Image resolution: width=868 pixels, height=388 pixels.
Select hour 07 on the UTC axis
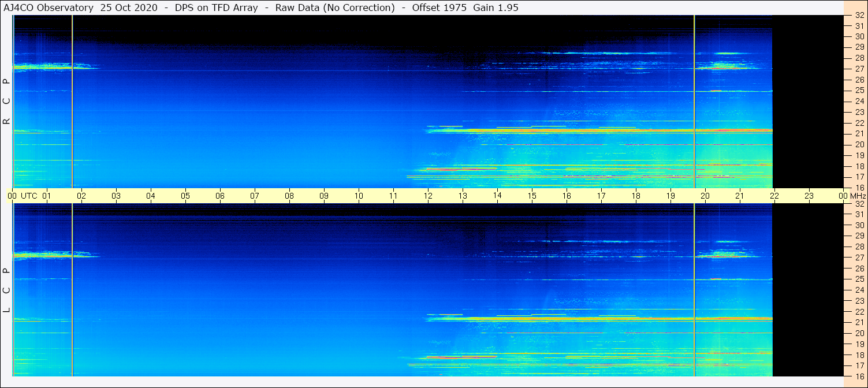click(x=255, y=196)
